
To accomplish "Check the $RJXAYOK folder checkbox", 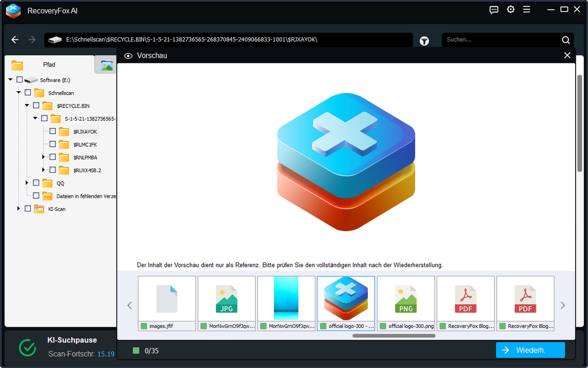I will point(52,131).
